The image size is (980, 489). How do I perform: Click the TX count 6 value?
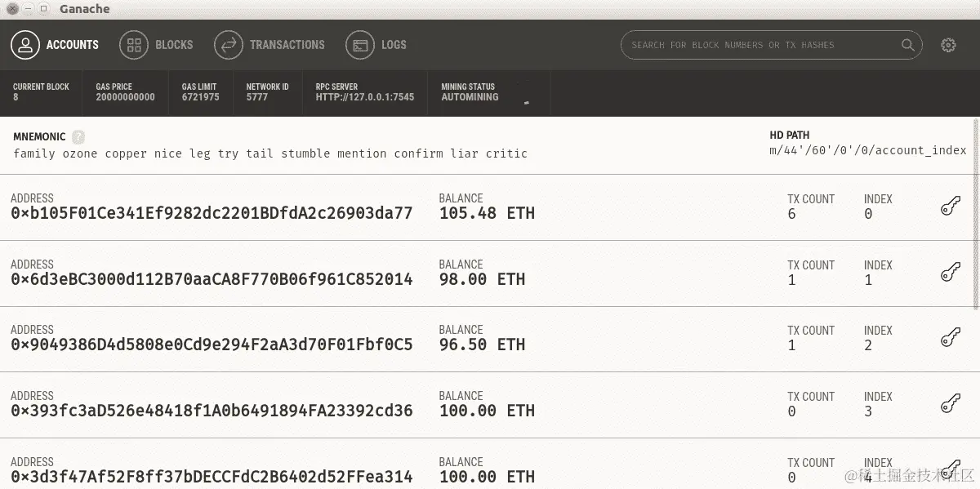pyautogui.click(x=791, y=214)
